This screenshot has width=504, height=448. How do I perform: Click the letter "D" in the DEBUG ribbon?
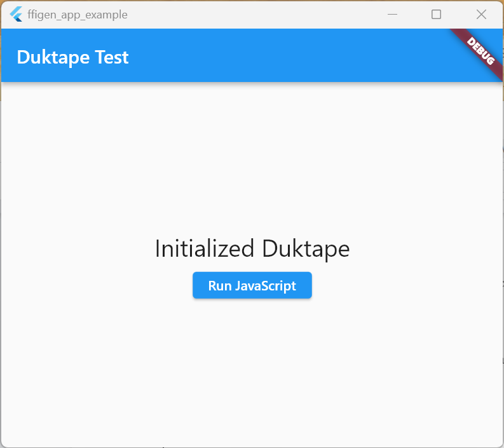pos(471,42)
